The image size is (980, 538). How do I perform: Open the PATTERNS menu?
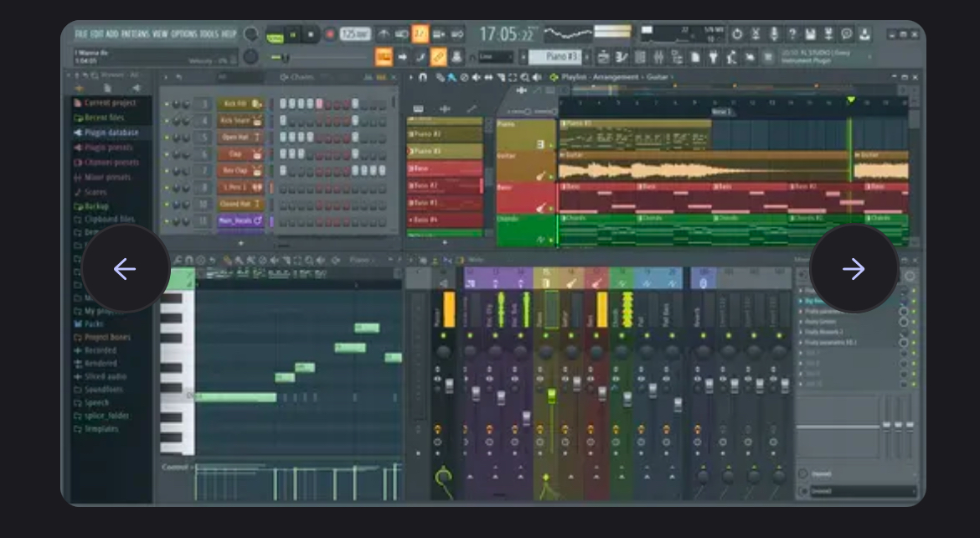[135, 34]
